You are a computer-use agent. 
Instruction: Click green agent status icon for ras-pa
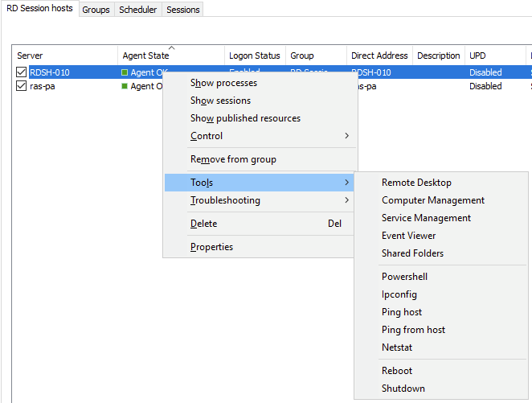click(125, 86)
